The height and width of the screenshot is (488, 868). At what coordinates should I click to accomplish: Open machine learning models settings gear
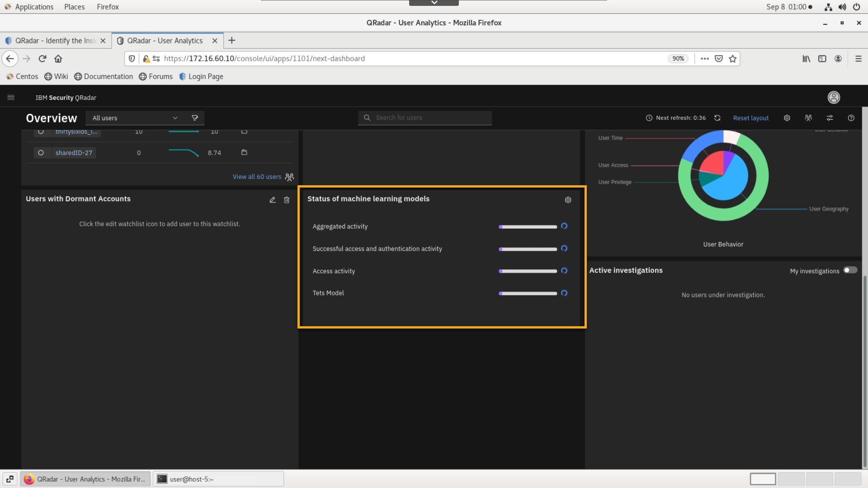tap(568, 200)
